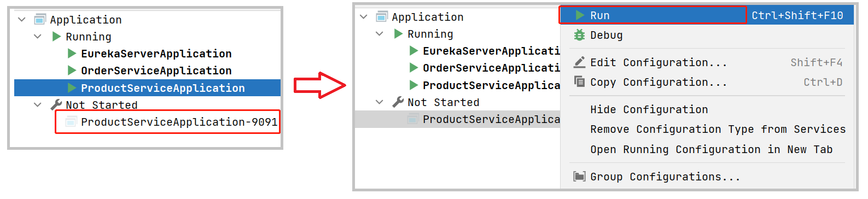
Task: Select OrderServiceApplication in the right panel
Action: pyautogui.click(x=491, y=68)
